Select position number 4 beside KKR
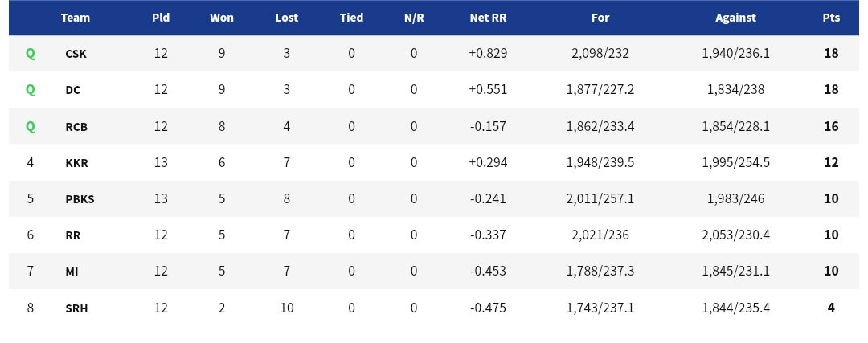Screen dimensions: 868x343 click(x=31, y=162)
